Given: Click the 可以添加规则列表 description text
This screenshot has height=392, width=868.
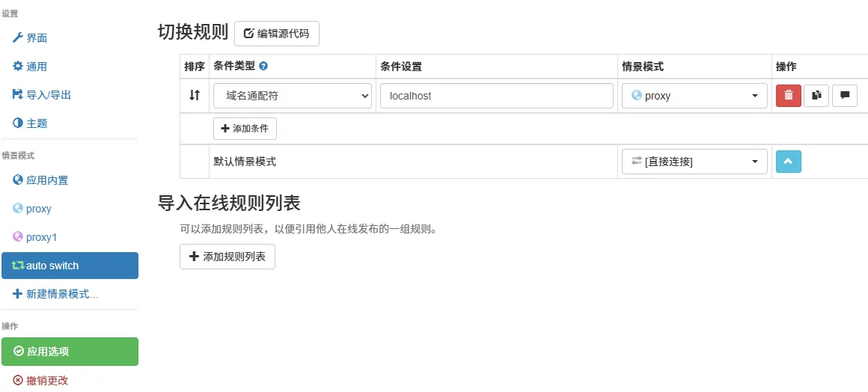Looking at the screenshot, I should (308, 229).
